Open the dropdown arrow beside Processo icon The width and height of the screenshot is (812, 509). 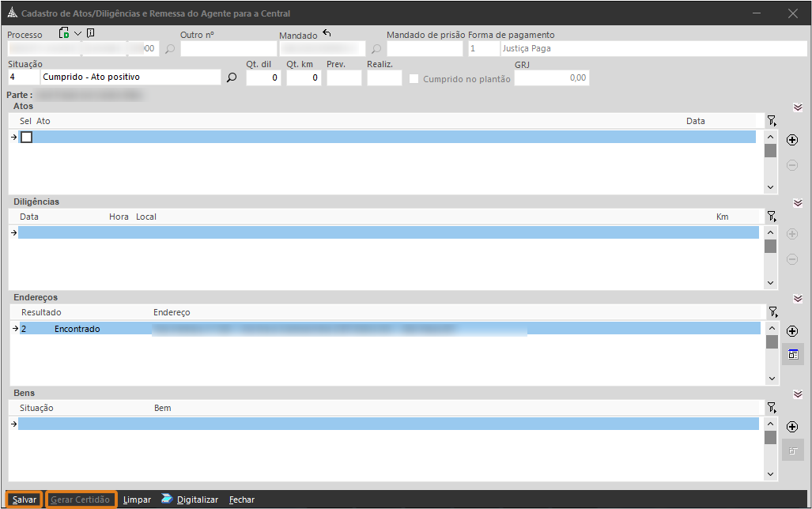[x=77, y=34]
